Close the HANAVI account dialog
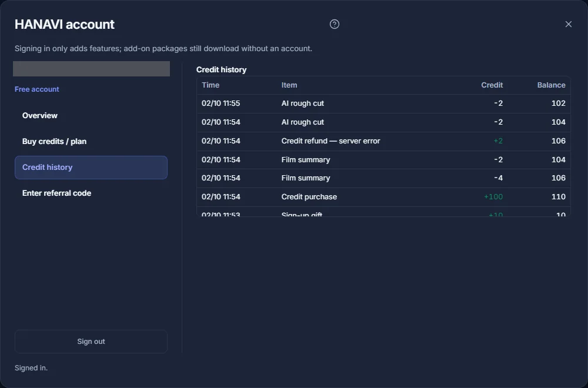Screen dimensions: 588x388 pos(568,24)
